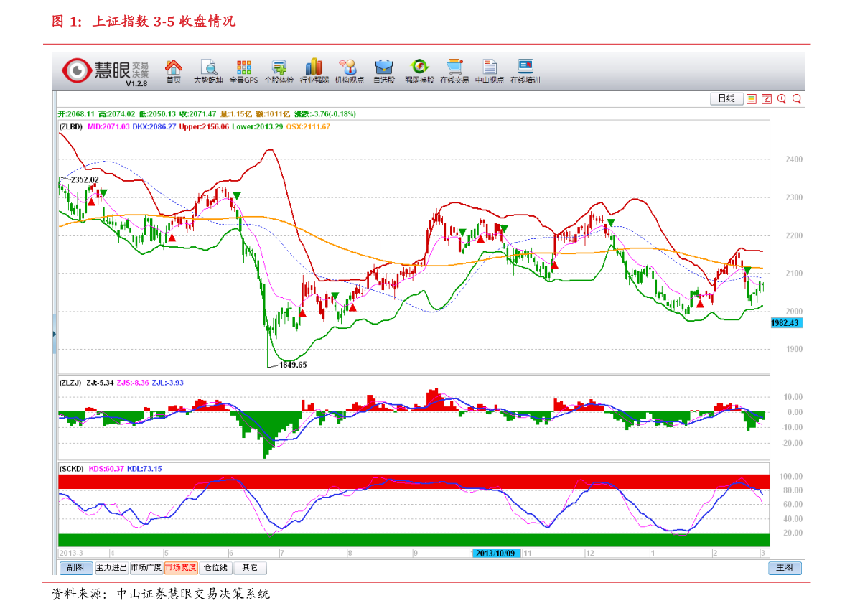The height and width of the screenshot is (616, 855).
Task: Click the 副图 button
Action: pos(75,568)
